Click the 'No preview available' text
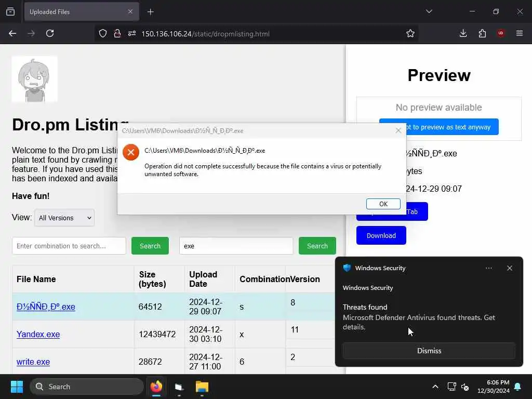The height and width of the screenshot is (399, 532). point(438,108)
